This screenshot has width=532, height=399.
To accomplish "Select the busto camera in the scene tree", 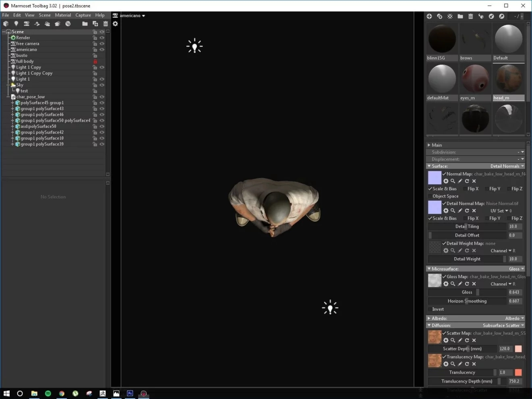I will tap(22, 56).
